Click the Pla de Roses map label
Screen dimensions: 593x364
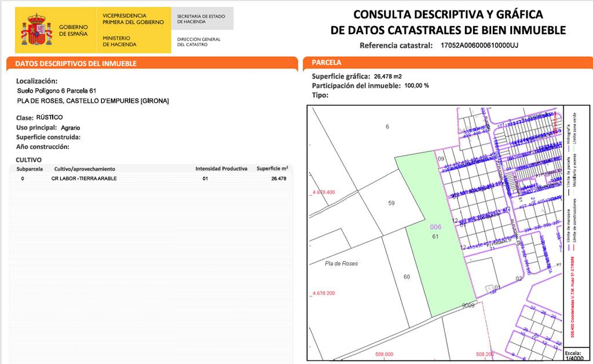coord(341,263)
